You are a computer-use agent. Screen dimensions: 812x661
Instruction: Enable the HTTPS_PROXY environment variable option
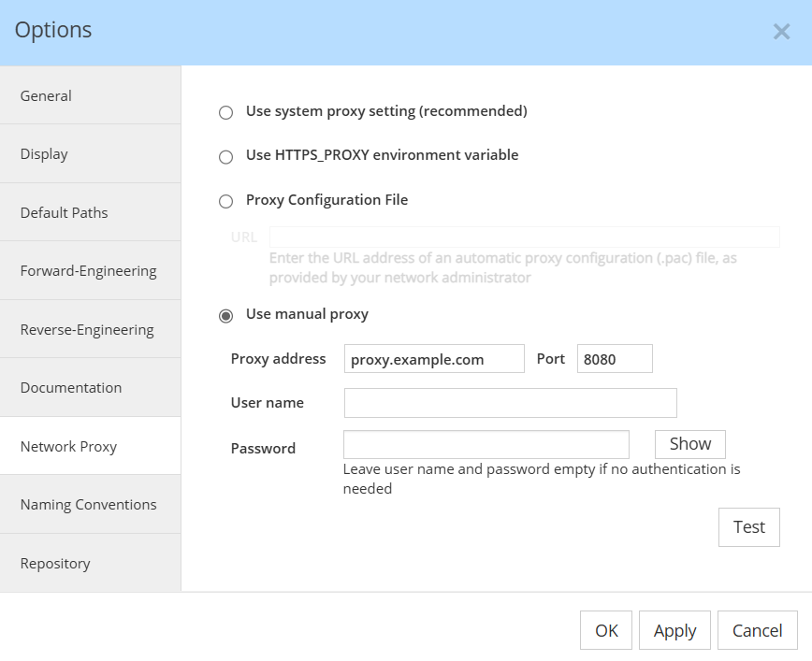pyautogui.click(x=225, y=156)
